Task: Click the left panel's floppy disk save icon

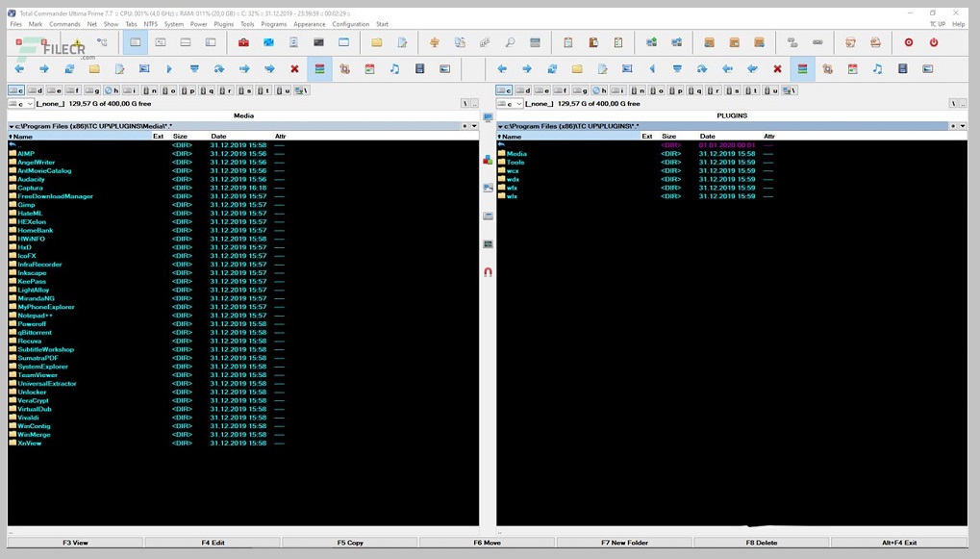Action: (419, 68)
